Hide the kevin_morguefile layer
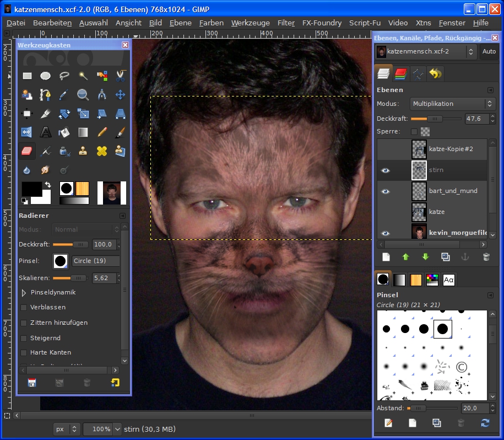The height and width of the screenshot is (440, 504). click(x=385, y=233)
